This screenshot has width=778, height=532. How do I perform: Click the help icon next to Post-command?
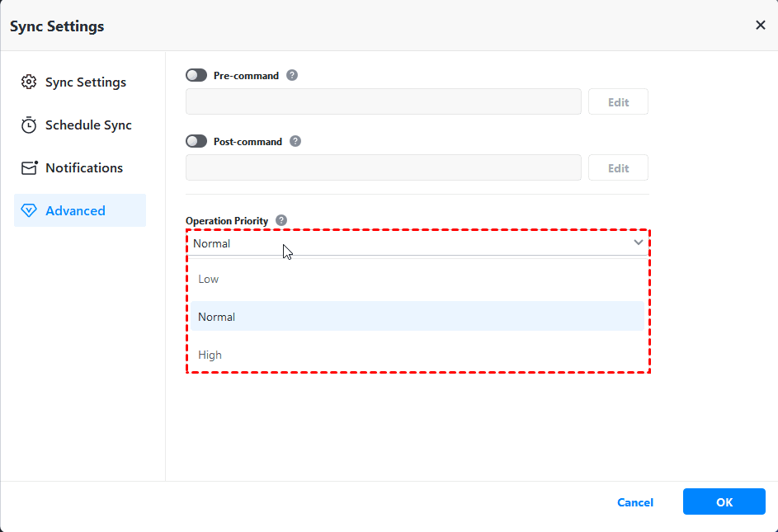pyautogui.click(x=295, y=141)
